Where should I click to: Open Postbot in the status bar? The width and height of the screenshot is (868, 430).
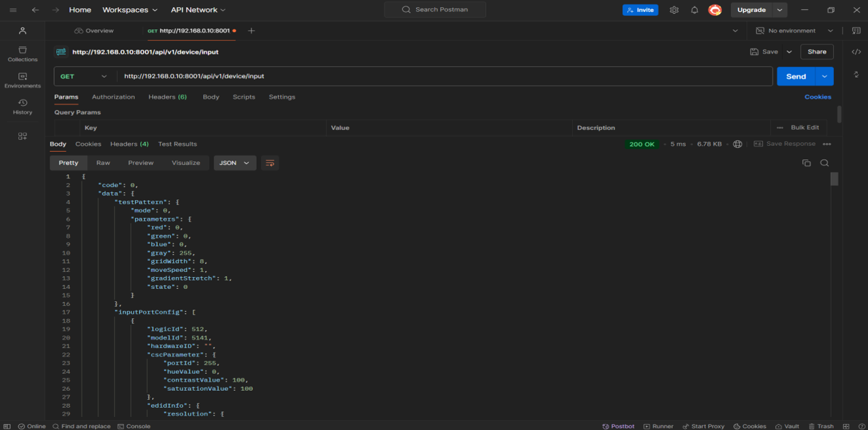click(618, 426)
